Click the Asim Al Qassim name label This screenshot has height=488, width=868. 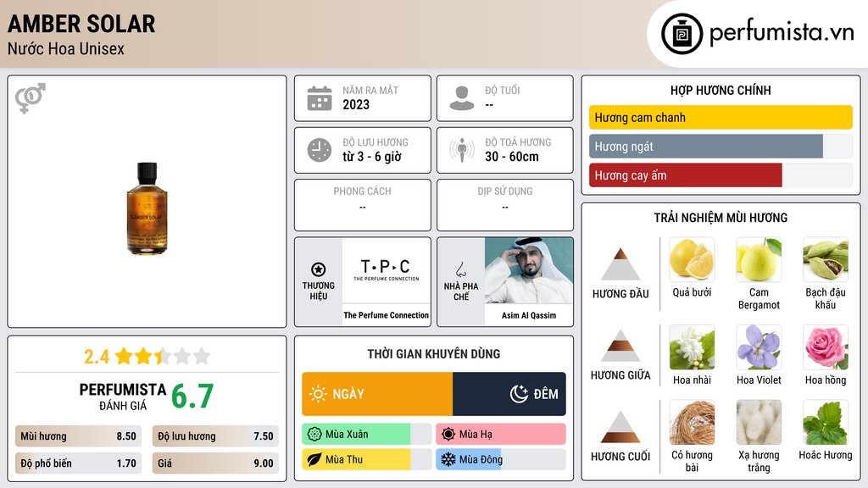click(x=529, y=315)
